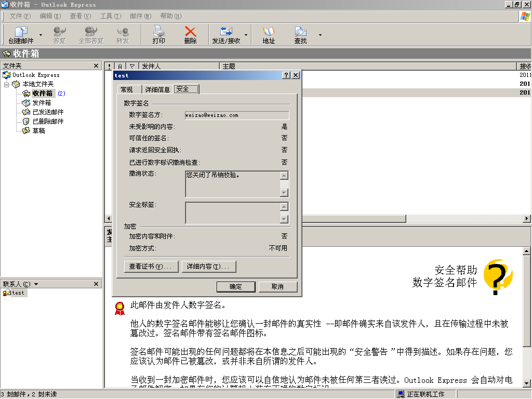Screen dimensions: 532x399
Task: Open the 联系人(C) dropdown menu
Action: point(20,284)
